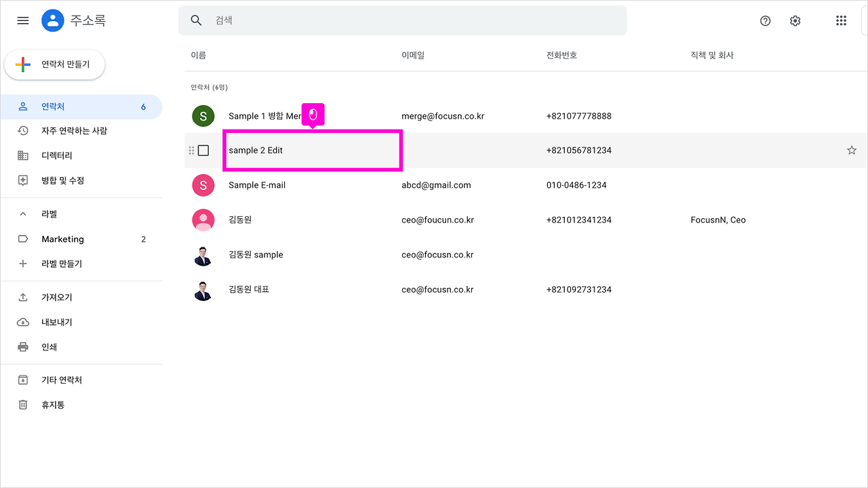
Task: Open 김동원 sample's profile photo
Action: pos(203,255)
